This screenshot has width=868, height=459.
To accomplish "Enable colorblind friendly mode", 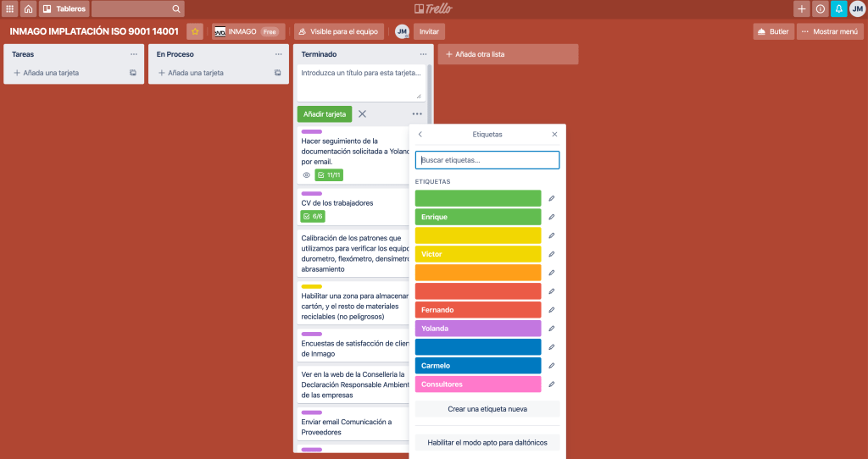I will 487,442.
